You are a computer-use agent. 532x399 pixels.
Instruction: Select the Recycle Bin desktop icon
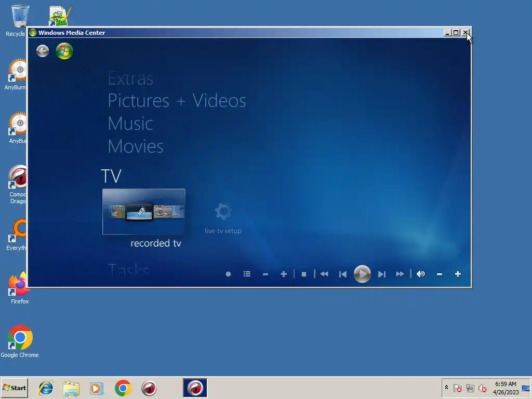coord(16,21)
